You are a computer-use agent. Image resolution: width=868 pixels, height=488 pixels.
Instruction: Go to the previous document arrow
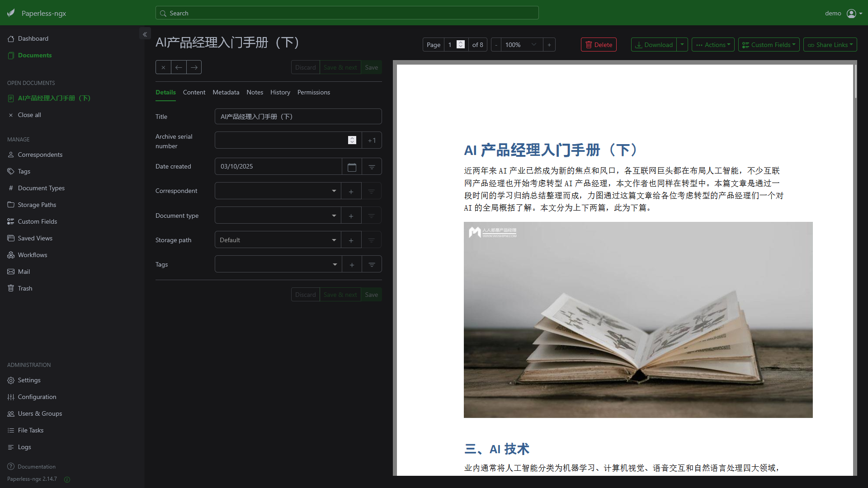pyautogui.click(x=179, y=67)
